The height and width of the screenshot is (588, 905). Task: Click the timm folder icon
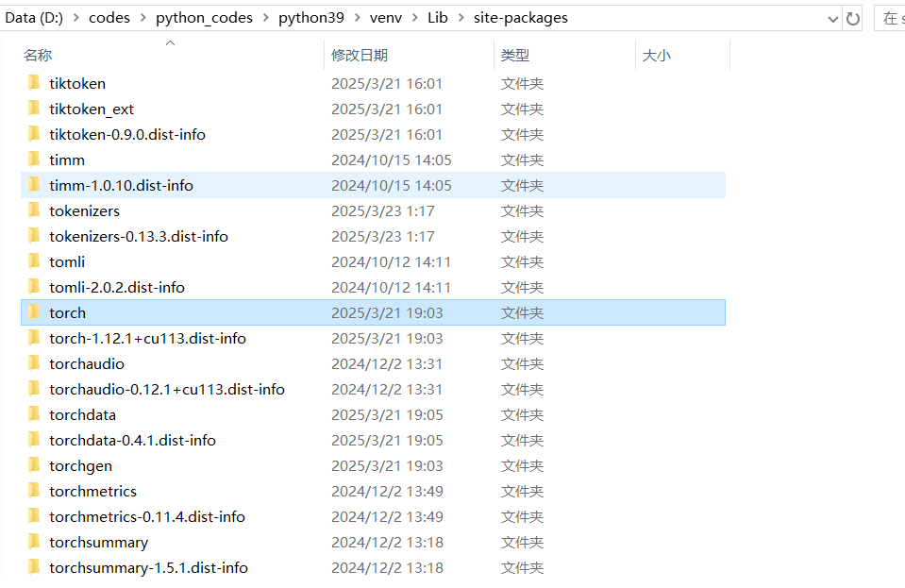point(34,160)
